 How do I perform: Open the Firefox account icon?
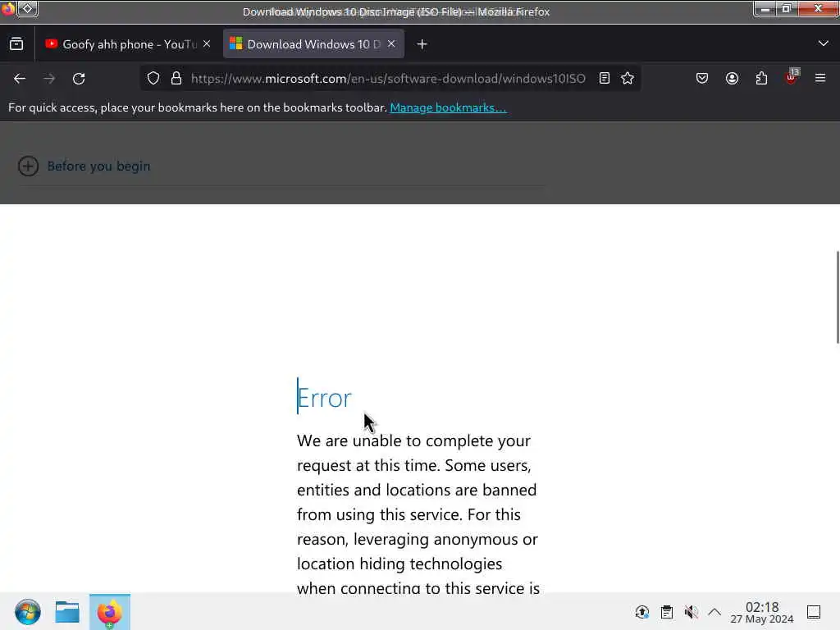(732, 78)
